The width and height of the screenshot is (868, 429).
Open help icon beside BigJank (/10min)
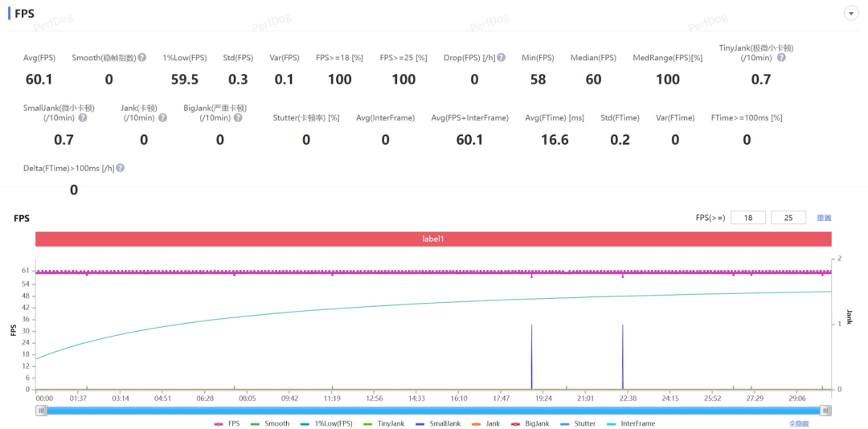click(x=237, y=118)
